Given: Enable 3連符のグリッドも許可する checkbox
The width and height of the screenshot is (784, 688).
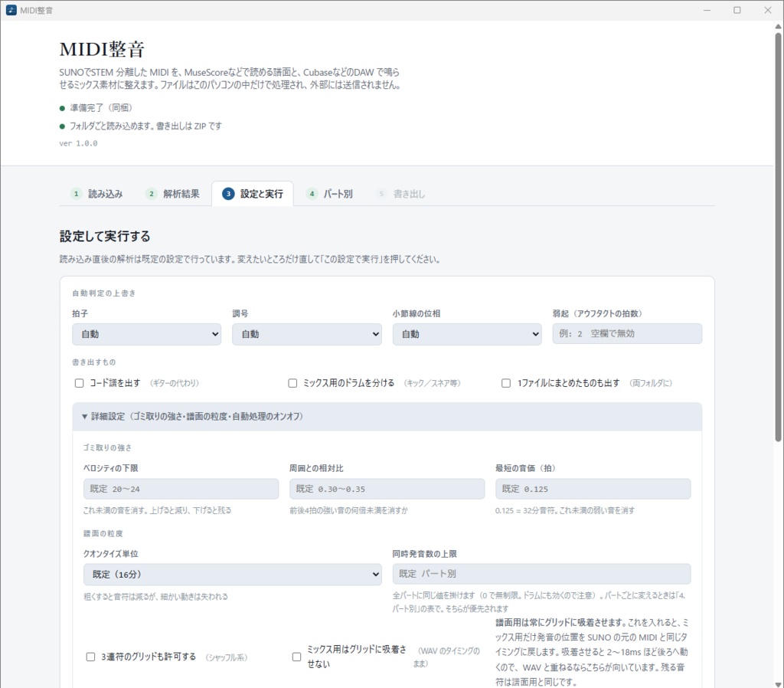Looking at the screenshot, I should pyautogui.click(x=90, y=657).
